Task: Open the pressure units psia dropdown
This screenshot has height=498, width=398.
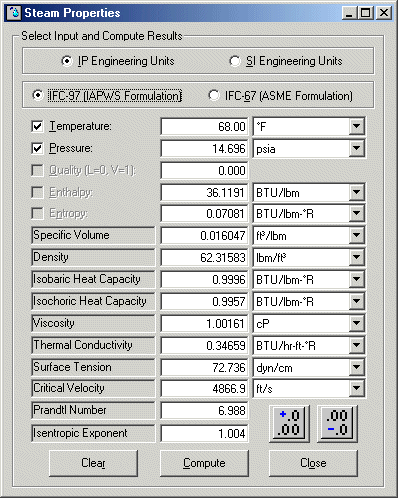Action: coord(356,148)
